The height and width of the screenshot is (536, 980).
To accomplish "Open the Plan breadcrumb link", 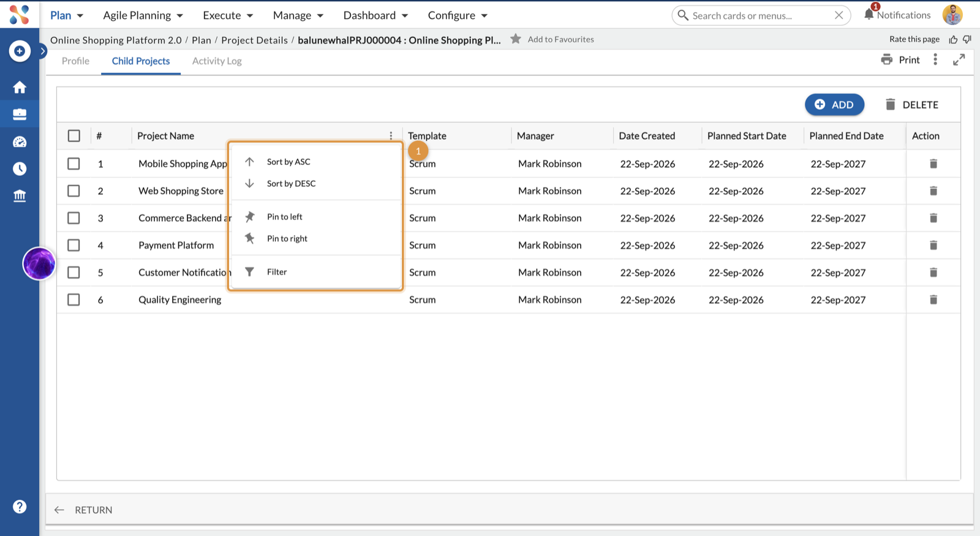I will click(201, 40).
